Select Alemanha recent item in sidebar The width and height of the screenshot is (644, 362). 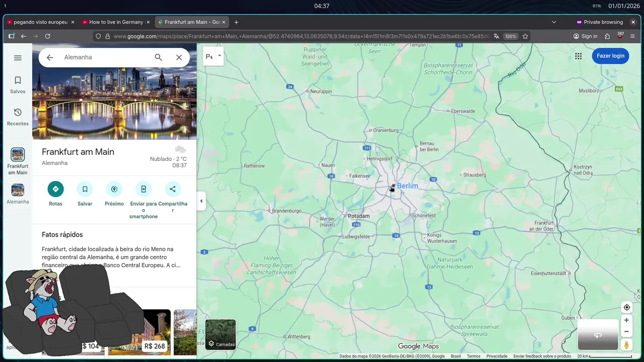pos(18,194)
